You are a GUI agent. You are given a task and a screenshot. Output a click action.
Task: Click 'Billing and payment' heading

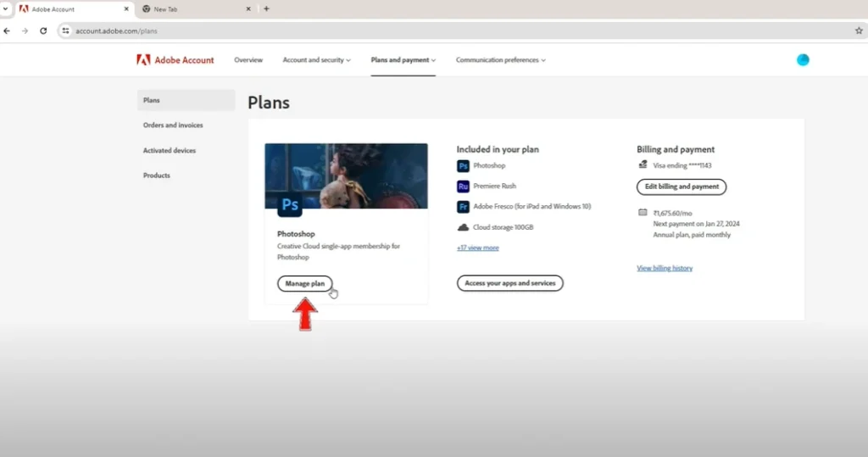[676, 149]
